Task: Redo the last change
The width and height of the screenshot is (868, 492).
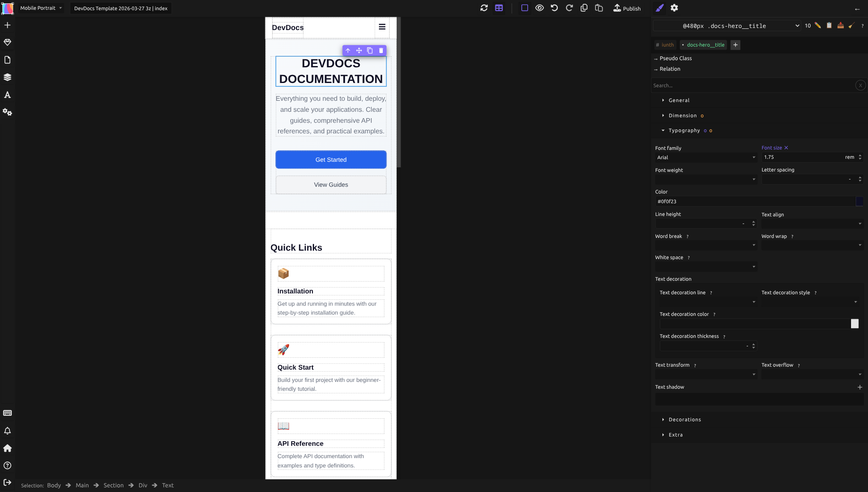Action: 569,8
